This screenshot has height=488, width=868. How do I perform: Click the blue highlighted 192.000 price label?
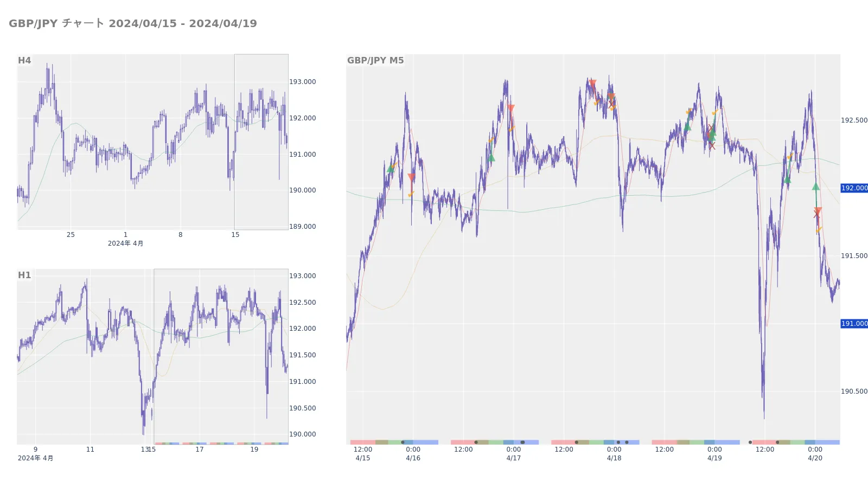854,188
